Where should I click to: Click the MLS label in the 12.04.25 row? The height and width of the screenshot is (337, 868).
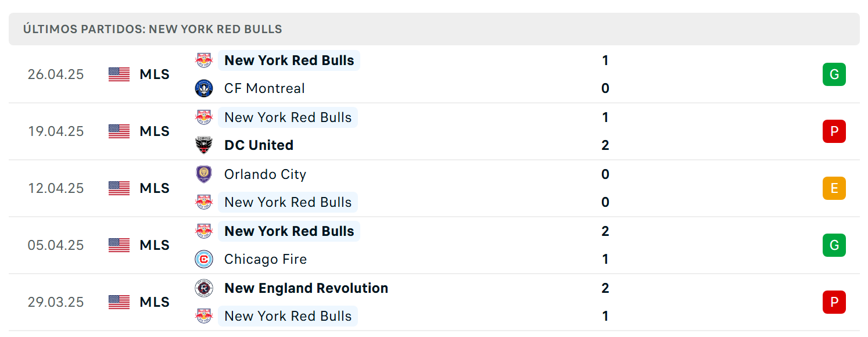tap(155, 188)
